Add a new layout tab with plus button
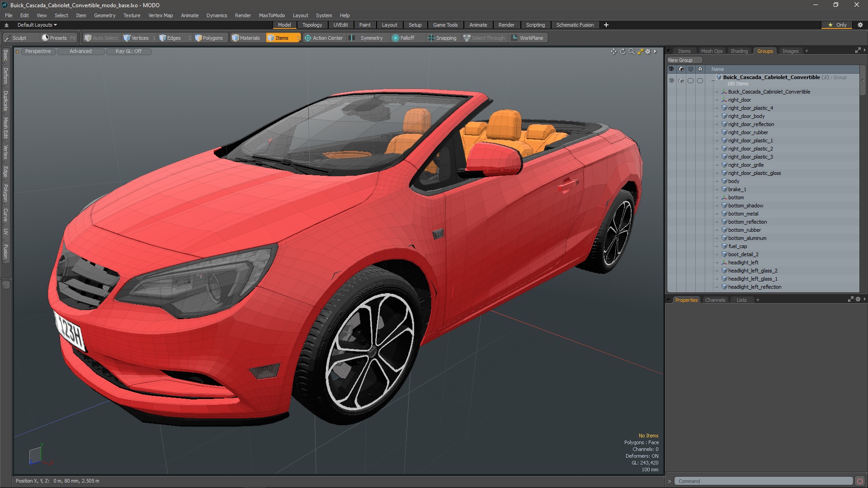This screenshot has height=488, width=868. (x=606, y=25)
